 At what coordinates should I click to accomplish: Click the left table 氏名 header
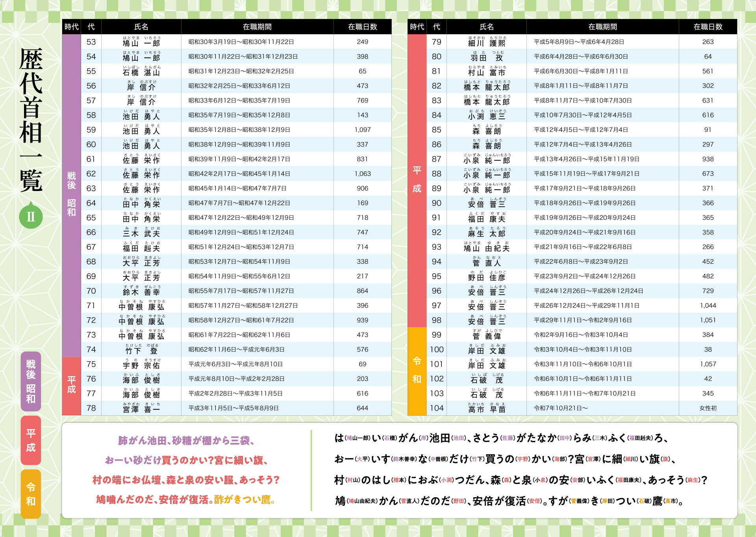[x=141, y=27]
